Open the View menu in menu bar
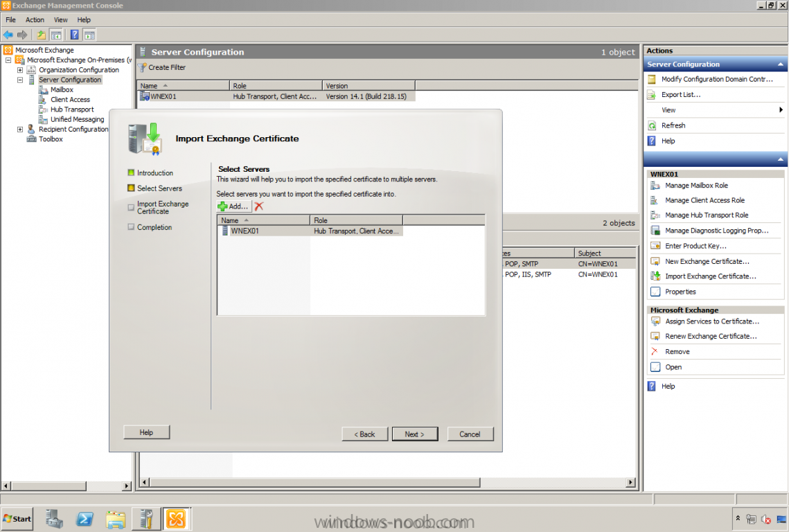 [x=61, y=19]
